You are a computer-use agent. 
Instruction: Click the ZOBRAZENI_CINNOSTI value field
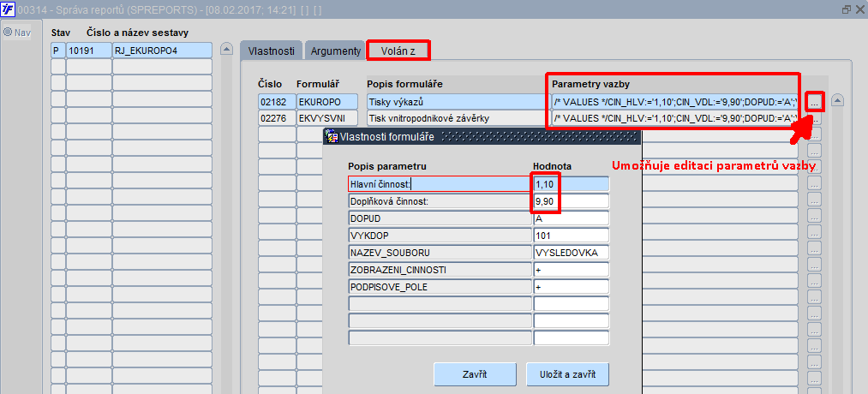coord(571,270)
